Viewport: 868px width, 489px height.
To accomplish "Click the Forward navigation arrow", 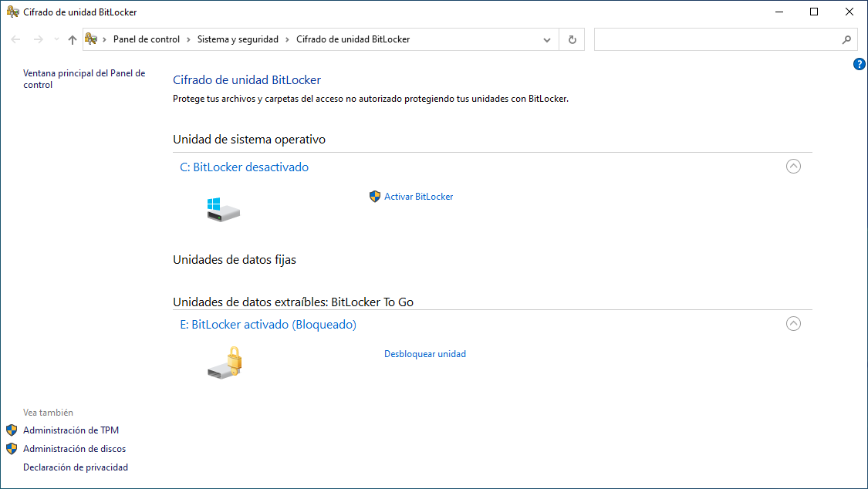I will click(x=39, y=39).
